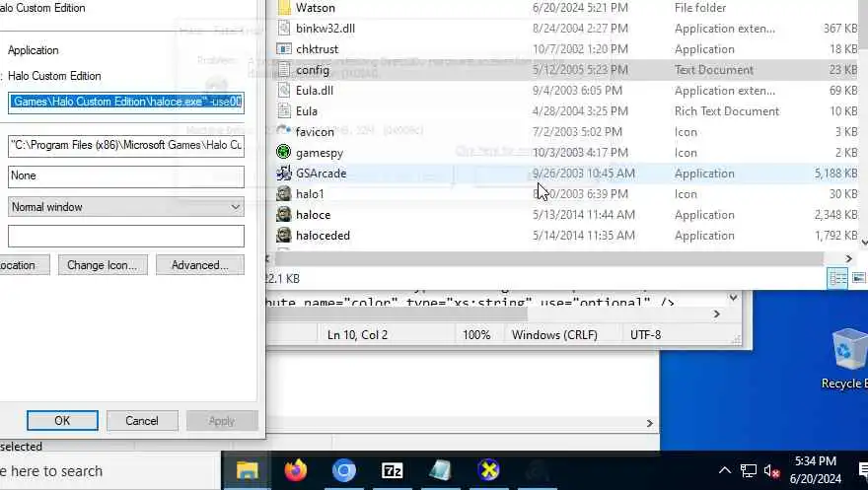Click the 100% zoom status in Notepad
This screenshot has height=490, width=868.
[476, 335]
